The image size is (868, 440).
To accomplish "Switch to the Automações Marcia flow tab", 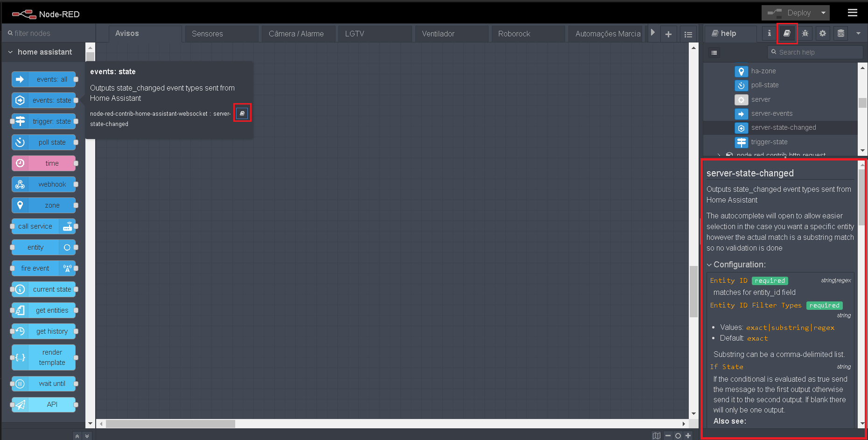I will (x=606, y=34).
